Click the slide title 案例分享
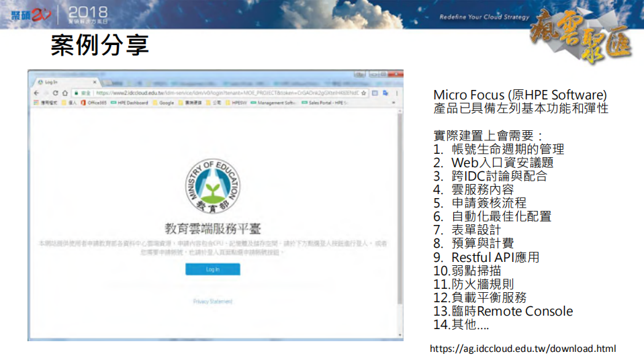The width and height of the screenshot is (644, 362). 99,45
